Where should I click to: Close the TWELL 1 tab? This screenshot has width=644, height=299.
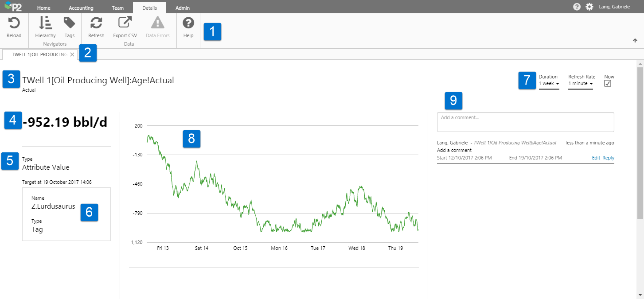(72, 54)
